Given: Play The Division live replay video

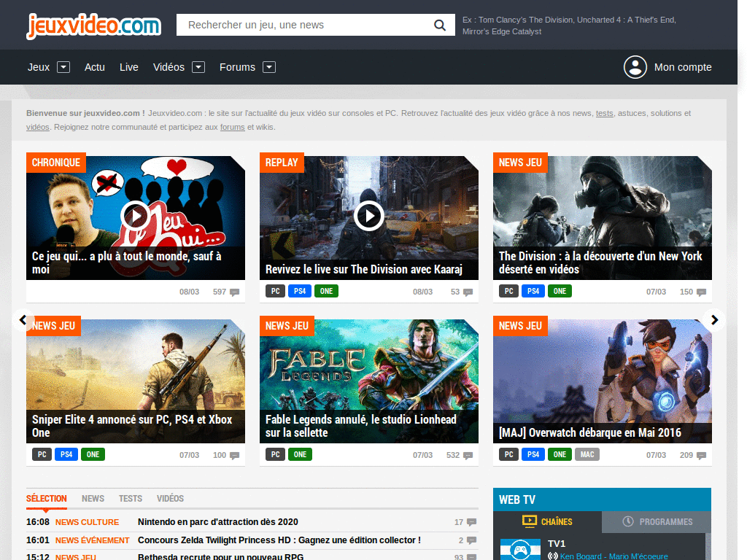Looking at the screenshot, I should 368,216.
